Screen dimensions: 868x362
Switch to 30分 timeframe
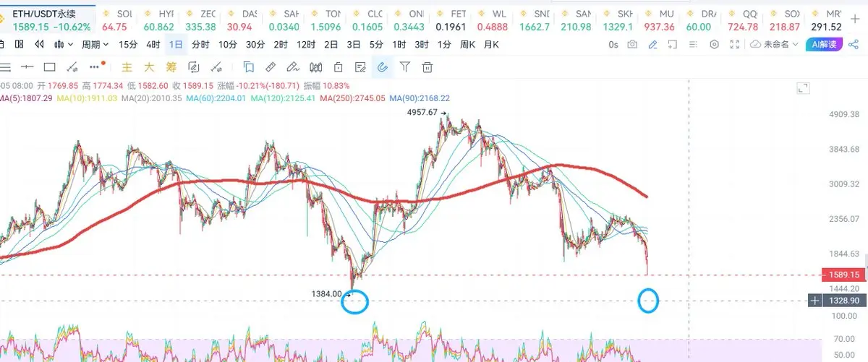(255, 44)
